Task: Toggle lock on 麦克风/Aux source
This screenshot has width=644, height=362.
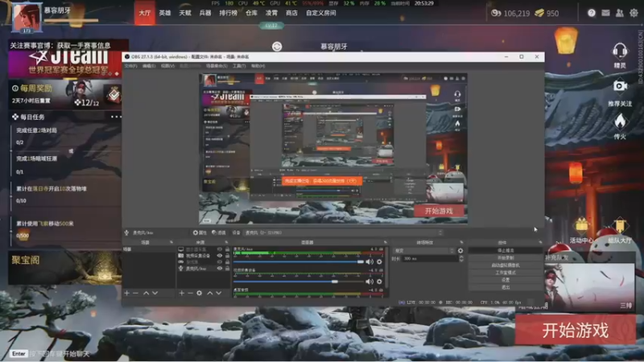Action: pyautogui.click(x=227, y=269)
